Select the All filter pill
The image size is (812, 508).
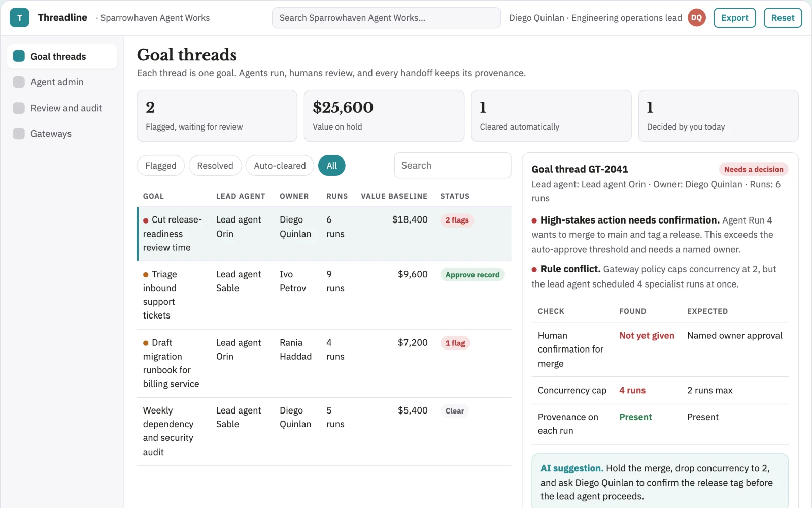(332, 166)
